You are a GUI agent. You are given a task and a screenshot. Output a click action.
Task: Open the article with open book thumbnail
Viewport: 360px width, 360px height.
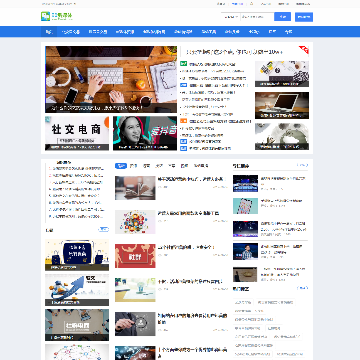tap(135, 188)
